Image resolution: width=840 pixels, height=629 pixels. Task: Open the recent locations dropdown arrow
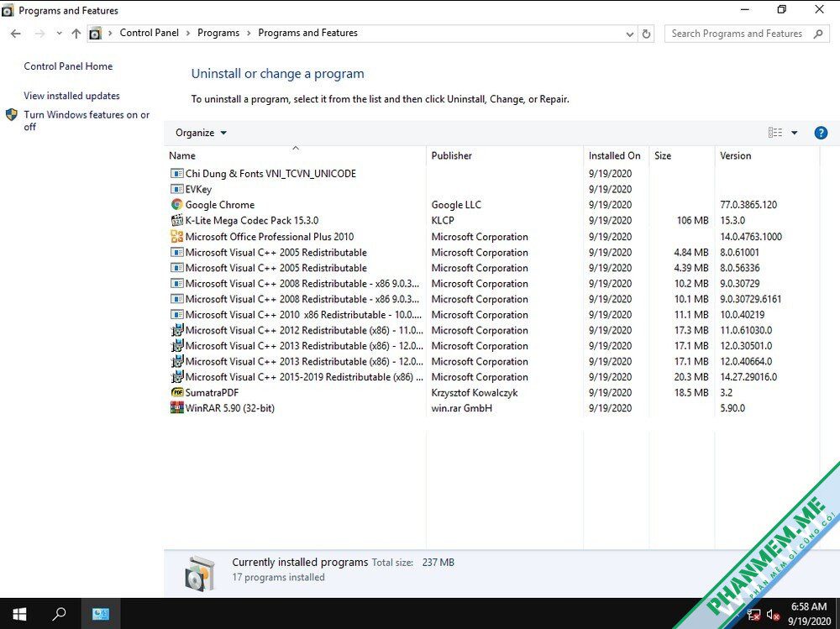59,34
